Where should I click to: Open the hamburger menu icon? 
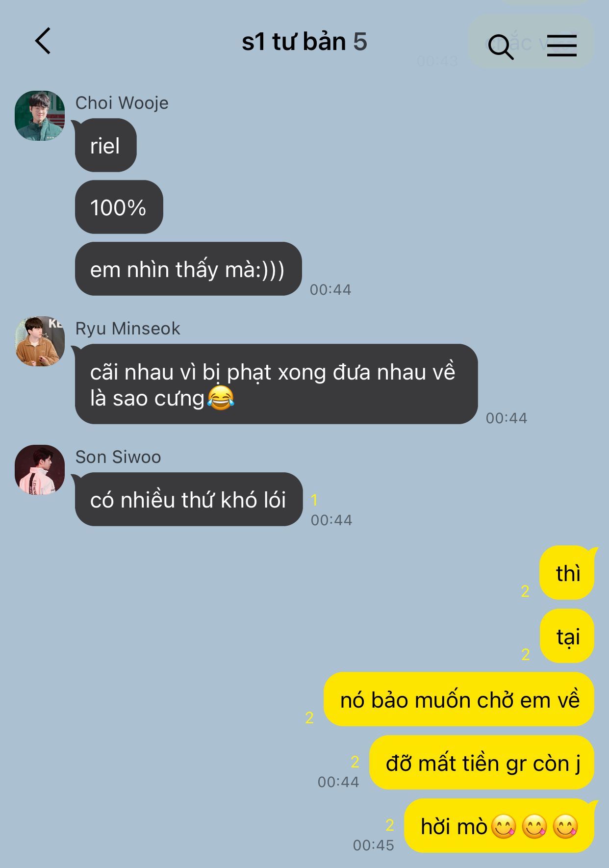tap(561, 46)
